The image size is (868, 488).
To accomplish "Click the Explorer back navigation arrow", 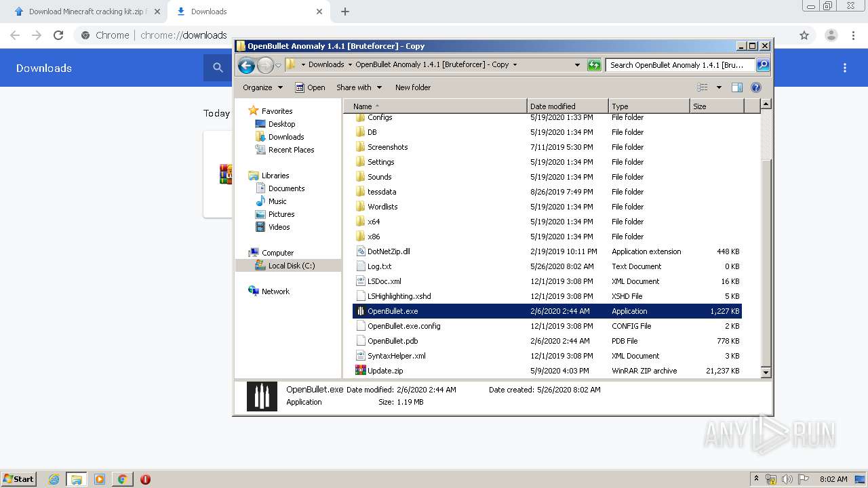I will (247, 65).
